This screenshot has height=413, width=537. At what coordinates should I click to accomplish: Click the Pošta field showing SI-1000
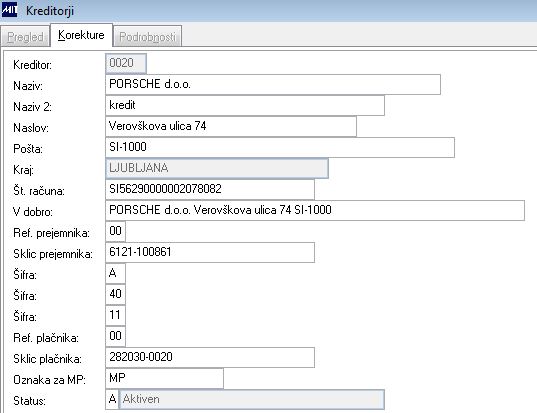(280, 147)
